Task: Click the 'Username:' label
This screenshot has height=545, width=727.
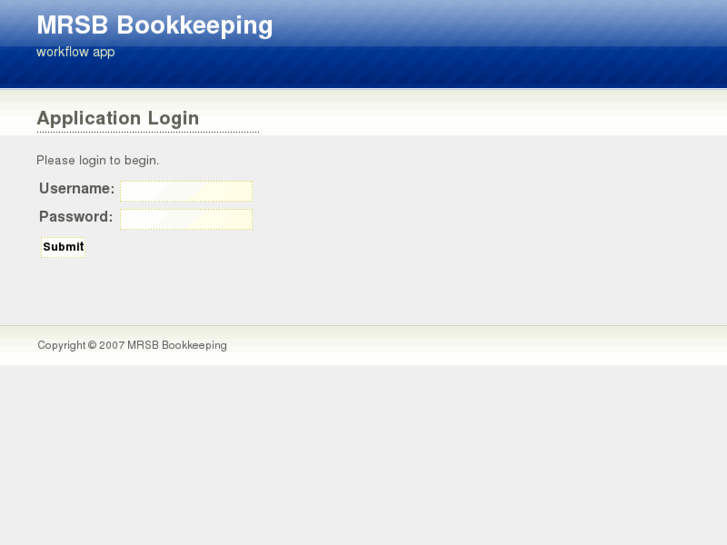Action: point(77,188)
